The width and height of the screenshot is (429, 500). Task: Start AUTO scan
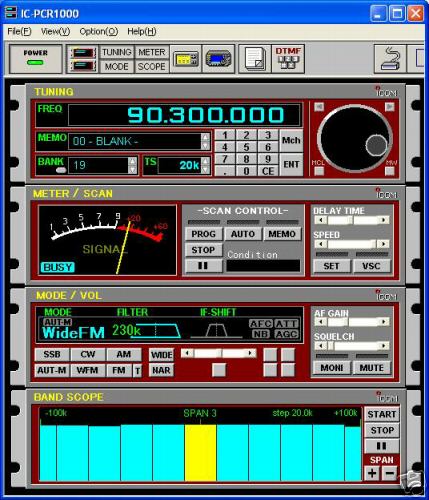coord(243,234)
